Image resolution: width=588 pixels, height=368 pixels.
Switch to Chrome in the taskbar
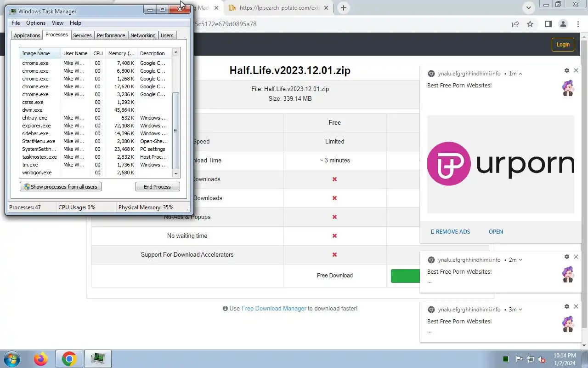(69, 359)
